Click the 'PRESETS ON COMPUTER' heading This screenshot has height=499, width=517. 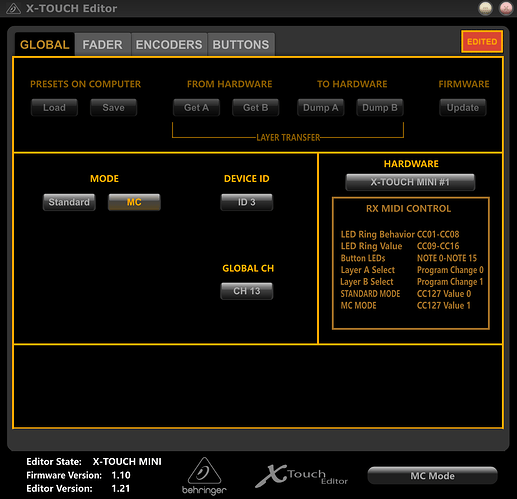[x=86, y=84]
